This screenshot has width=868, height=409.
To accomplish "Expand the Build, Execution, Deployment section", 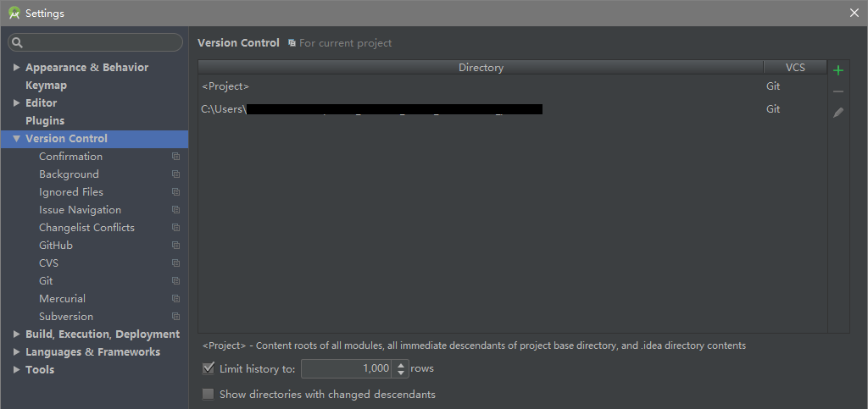I will point(16,334).
